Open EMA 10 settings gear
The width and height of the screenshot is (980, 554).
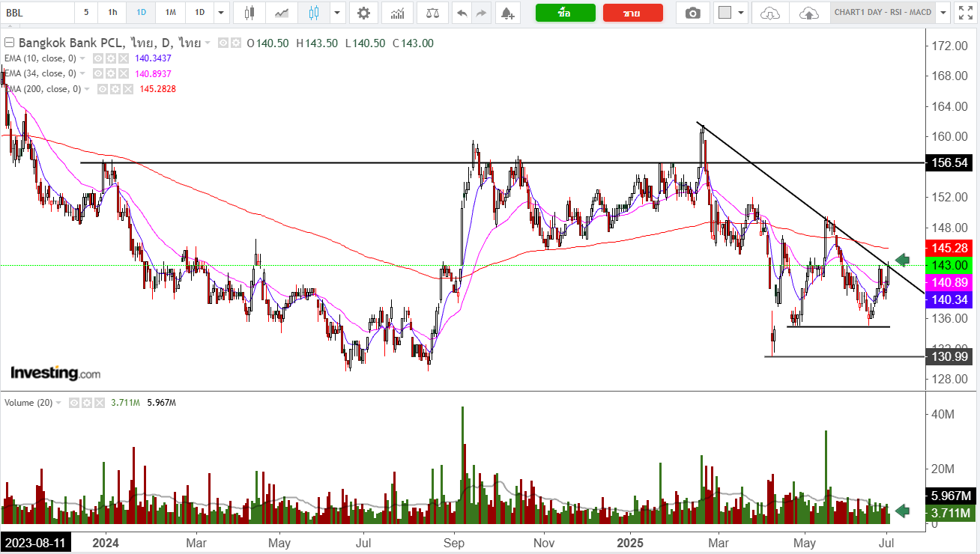pos(109,58)
